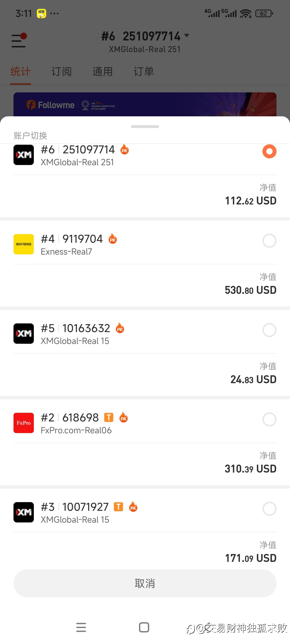Select the radio button for Exness account 9119704
The image size is (290, 644).
pyautogui.click(x=269, y=240)
